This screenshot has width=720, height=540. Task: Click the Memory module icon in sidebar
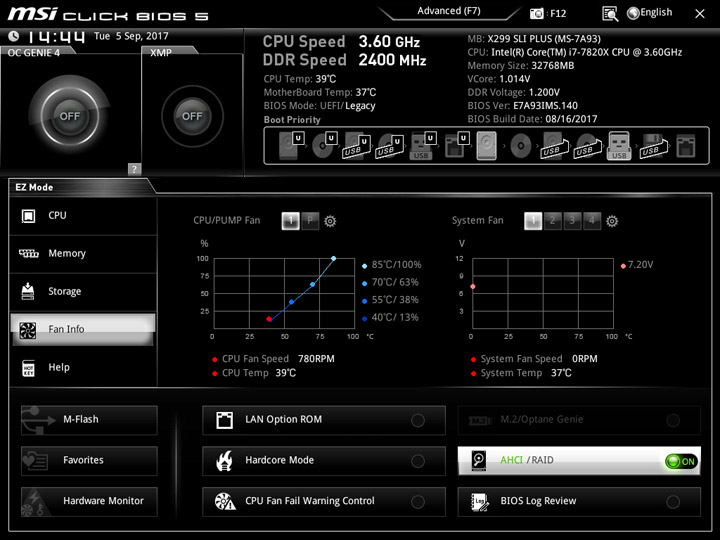[x=28, y=253]
